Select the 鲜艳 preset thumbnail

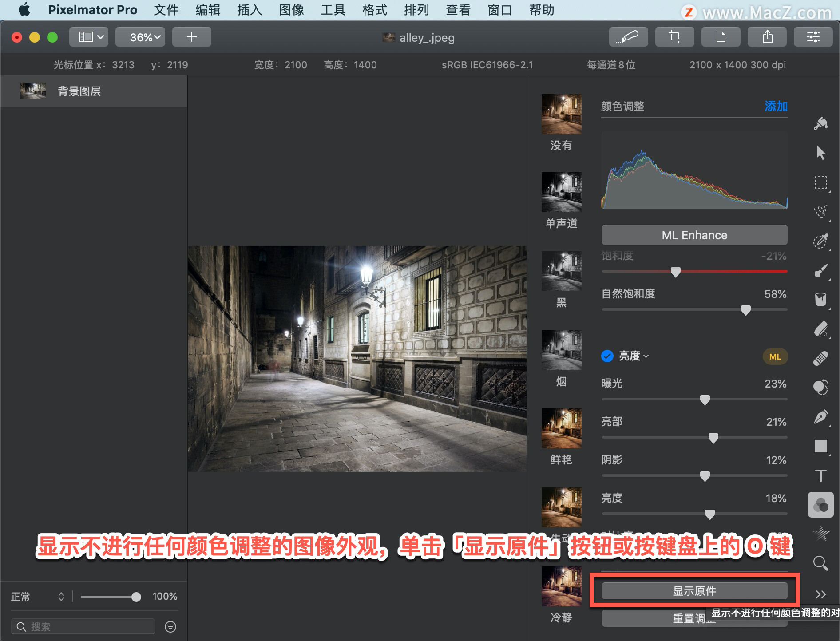pos(561,428)
